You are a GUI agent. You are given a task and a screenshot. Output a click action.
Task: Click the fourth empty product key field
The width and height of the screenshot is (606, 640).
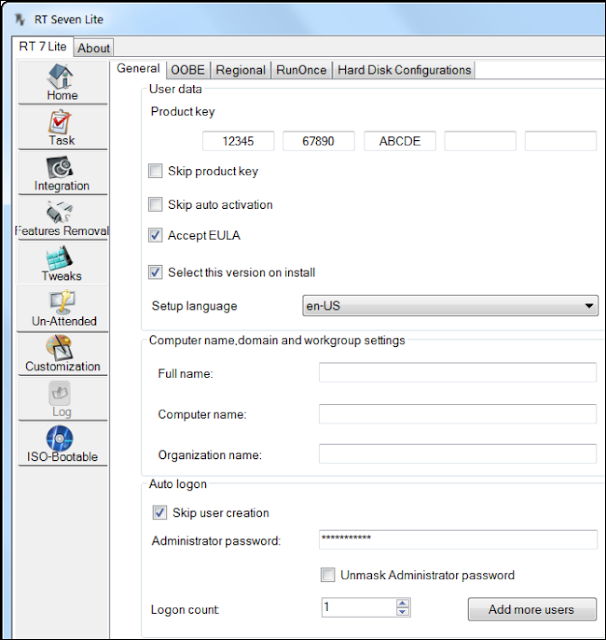tap(480, 141)
